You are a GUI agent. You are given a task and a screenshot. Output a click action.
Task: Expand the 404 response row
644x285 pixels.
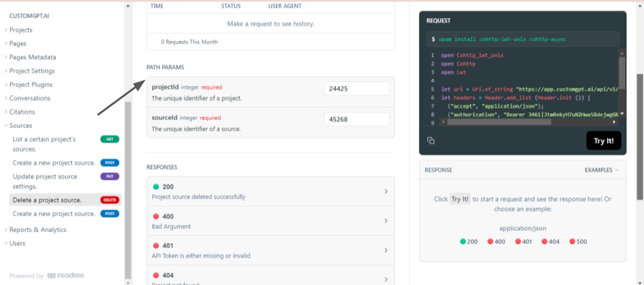(270, 275)
